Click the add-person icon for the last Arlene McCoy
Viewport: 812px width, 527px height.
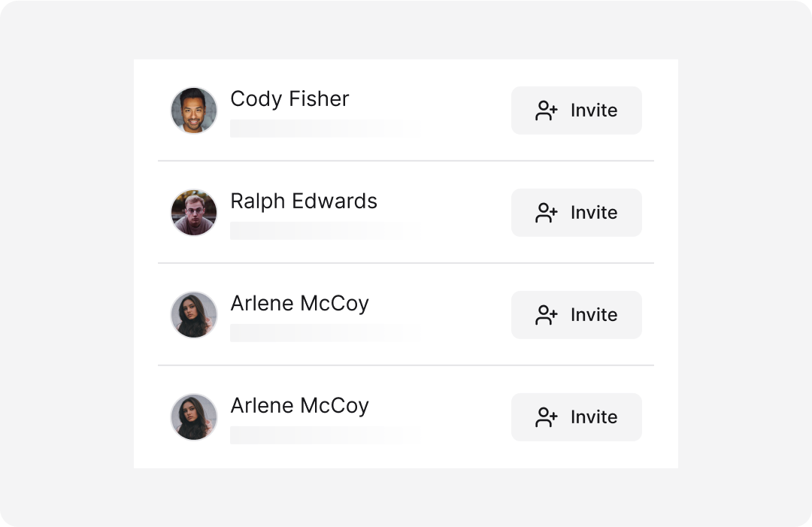pyautogui.click(x=547, y=417)
